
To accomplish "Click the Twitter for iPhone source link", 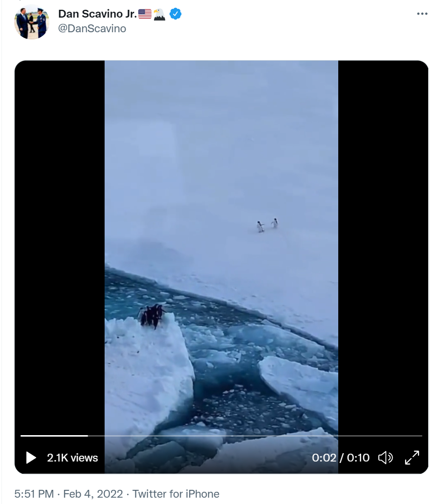I will coord(175,494).
